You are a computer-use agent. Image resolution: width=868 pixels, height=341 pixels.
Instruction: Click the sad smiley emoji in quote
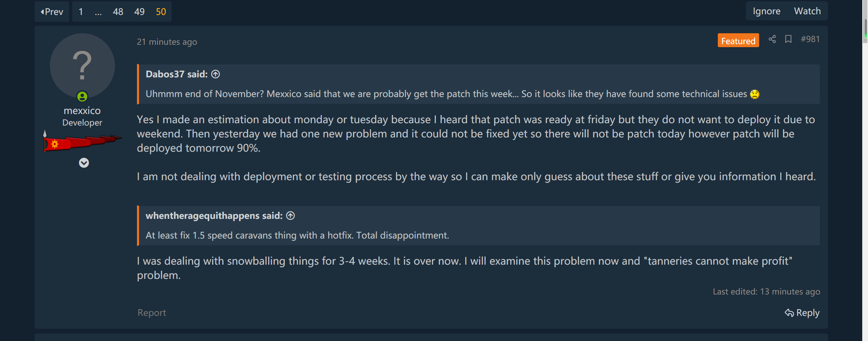click(755, 94)
